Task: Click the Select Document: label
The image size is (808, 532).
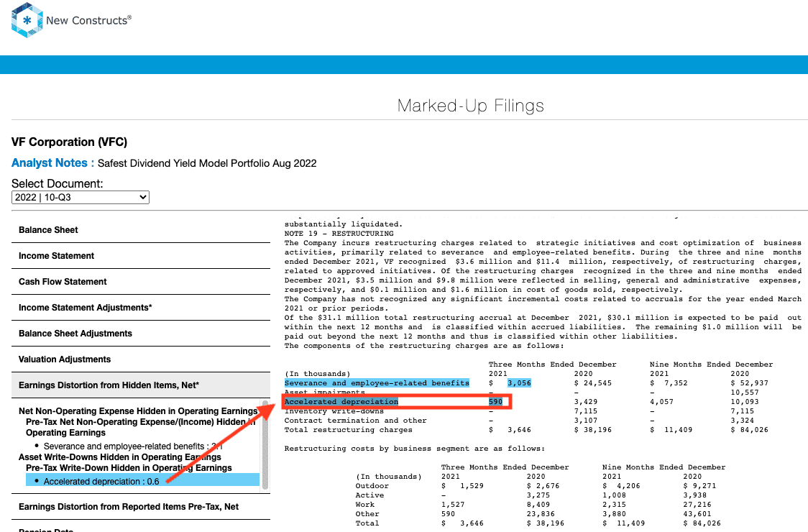Action: [x=58, y=183]
